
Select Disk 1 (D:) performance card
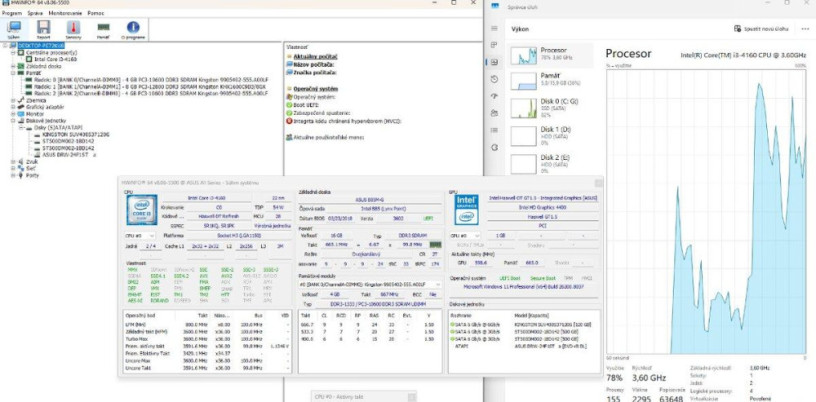coord(551,135)
